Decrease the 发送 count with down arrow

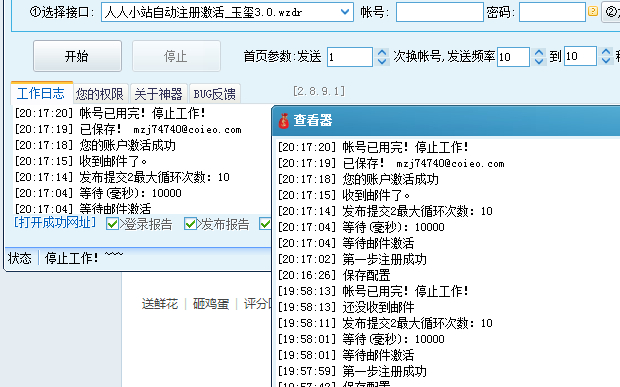[x=382, y=61]
